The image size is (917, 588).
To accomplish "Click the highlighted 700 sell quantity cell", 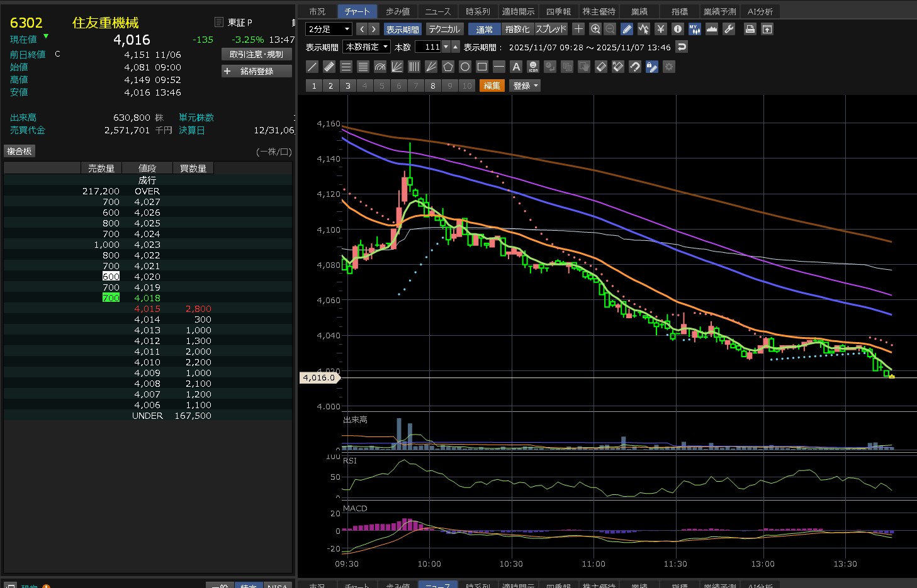I will (x=111, y=298).
